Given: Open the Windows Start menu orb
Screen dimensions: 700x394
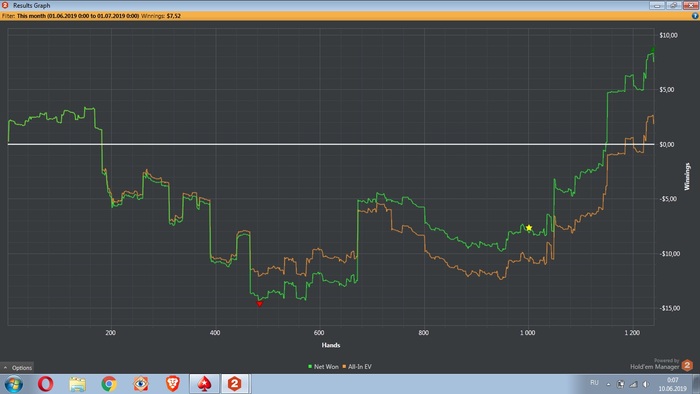Looking at the screenshot, I should click(13, 384).
